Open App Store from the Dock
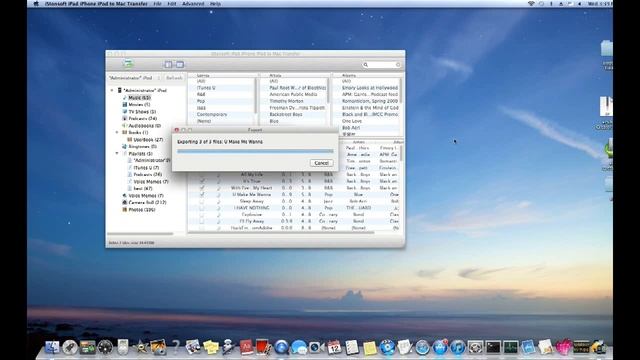Viewport: 640px width, 360px height. tap(440, 347)
